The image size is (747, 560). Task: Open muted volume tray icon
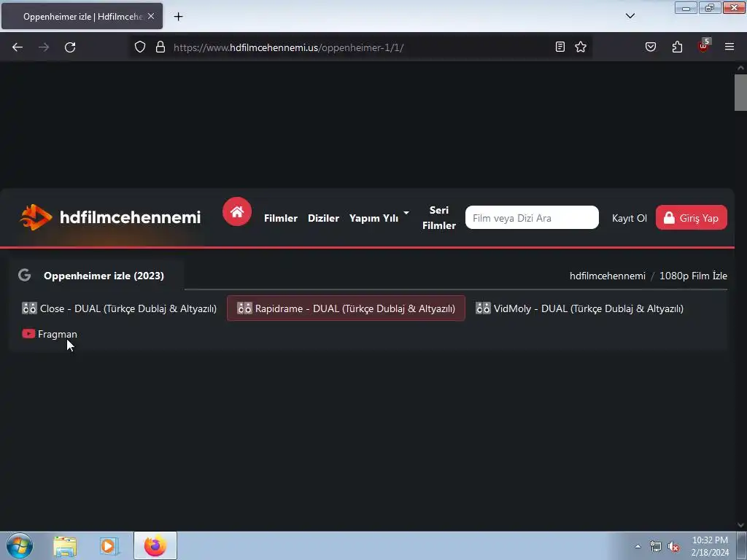pyautogui.click(x=673, y=547)
